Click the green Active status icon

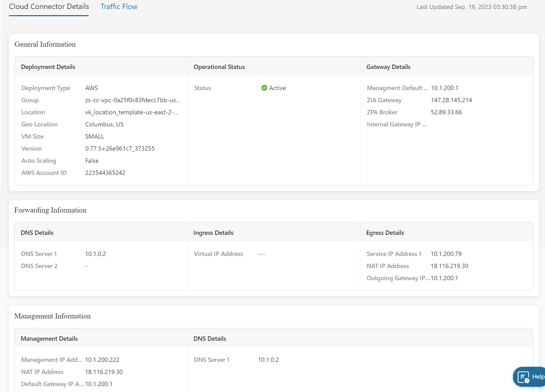coord(264,88)
